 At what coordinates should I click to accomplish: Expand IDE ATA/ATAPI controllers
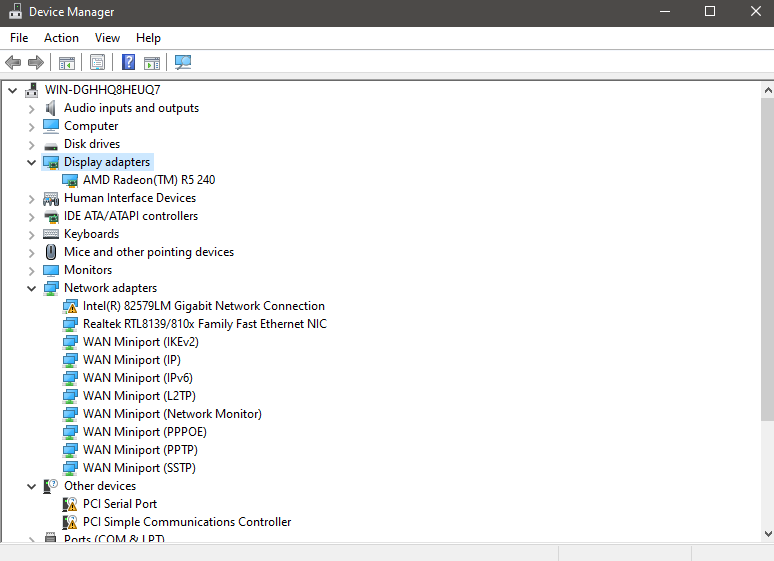click(32, 217)
